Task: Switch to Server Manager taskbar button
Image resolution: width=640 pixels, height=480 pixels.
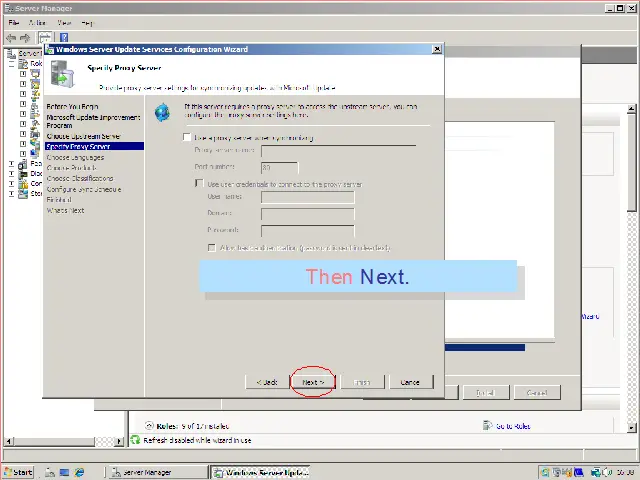Action: click(158, 472)
